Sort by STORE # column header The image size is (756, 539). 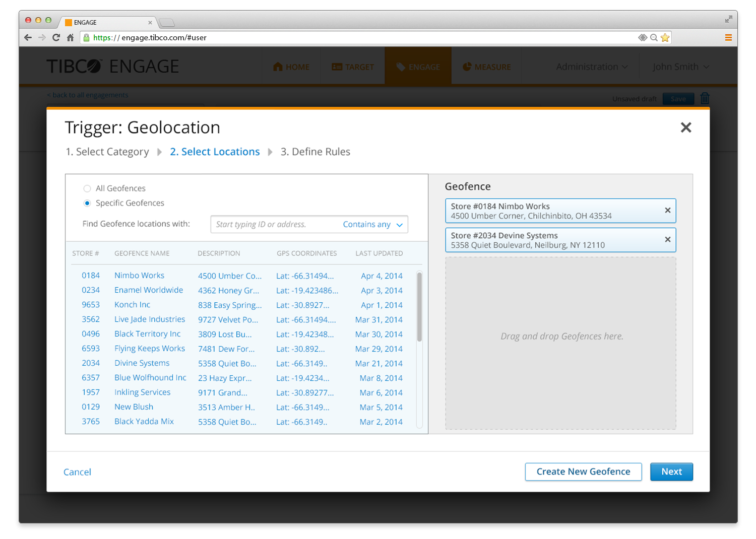point(85,253)
